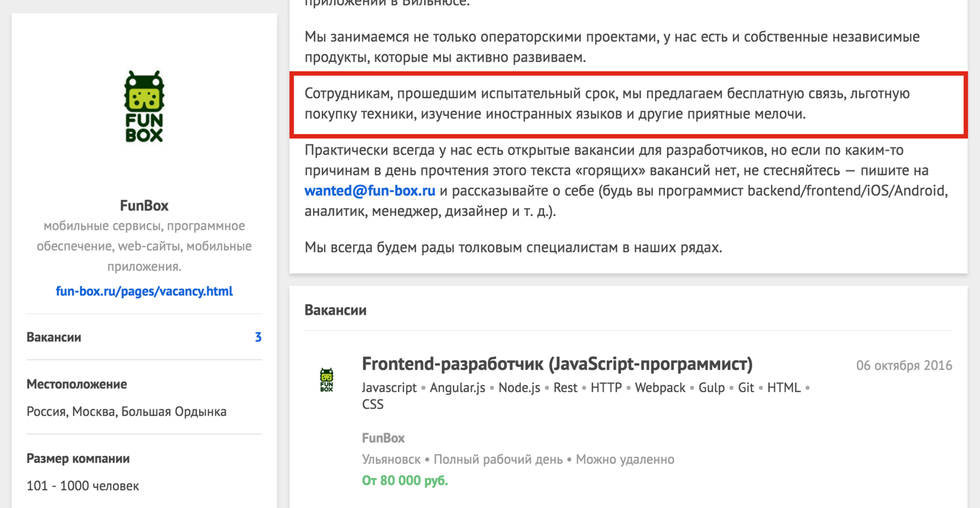Click the FunBox heading in the sidebar

(144, 205)
